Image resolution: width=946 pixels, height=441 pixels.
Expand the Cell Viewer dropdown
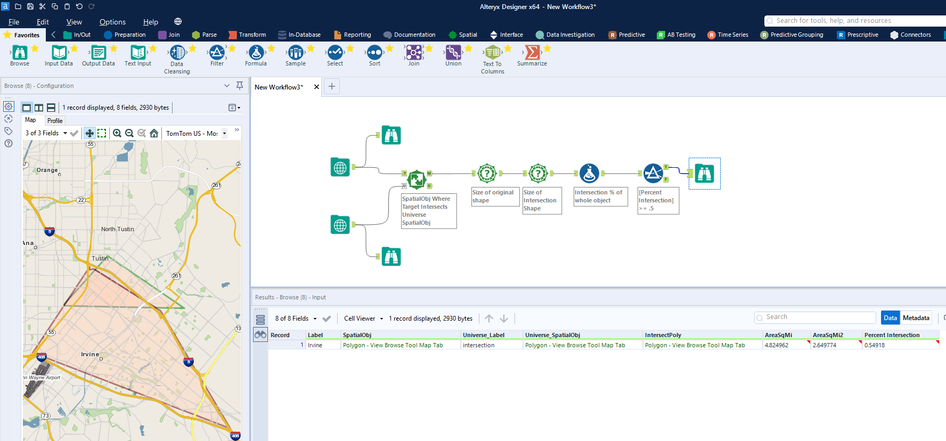click(365, 318)
